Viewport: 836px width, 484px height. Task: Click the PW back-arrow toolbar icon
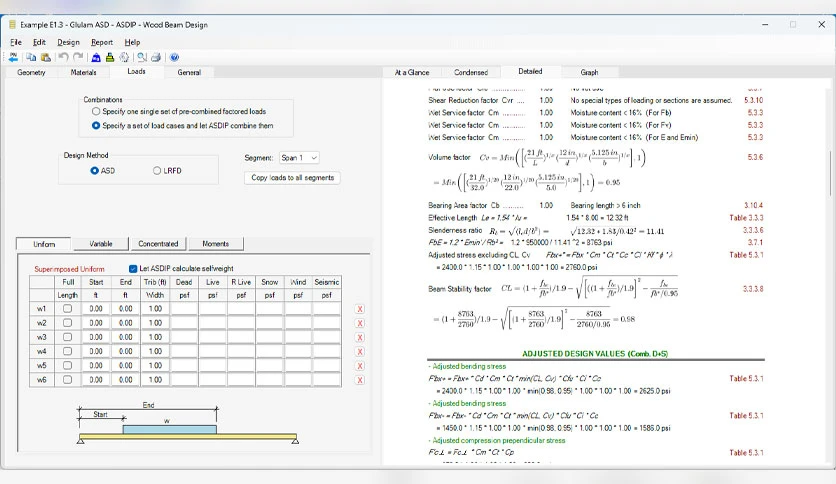point(13,57)
